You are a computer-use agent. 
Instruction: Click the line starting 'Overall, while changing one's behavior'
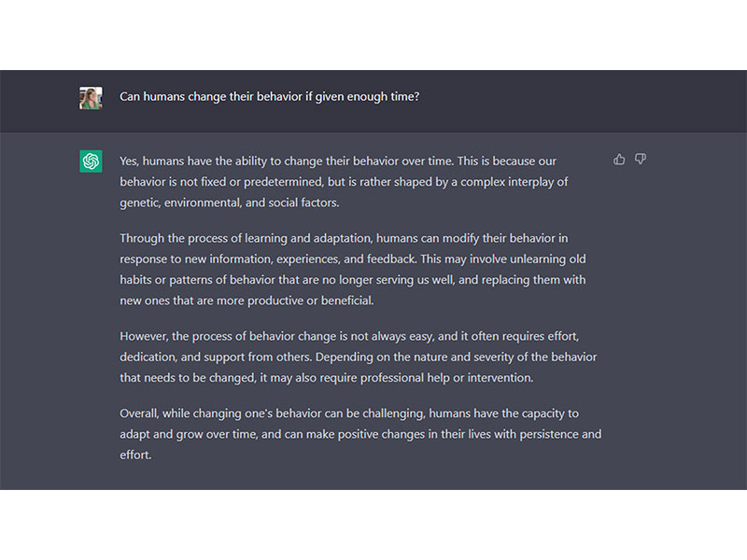349,413
